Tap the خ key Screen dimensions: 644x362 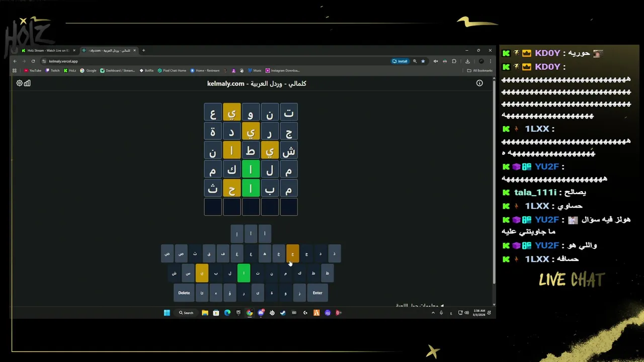279,253
